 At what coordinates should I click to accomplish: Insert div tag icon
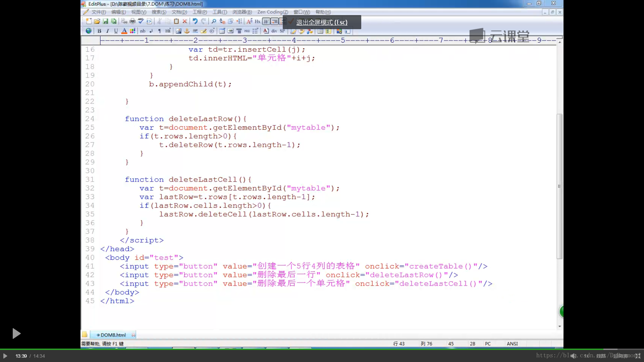(274, 31)
